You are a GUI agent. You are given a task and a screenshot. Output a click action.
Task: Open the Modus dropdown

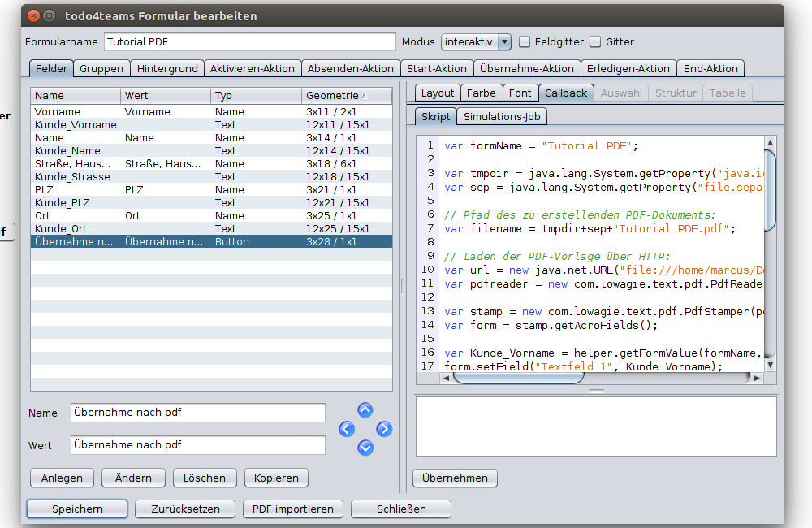point(476,42)
